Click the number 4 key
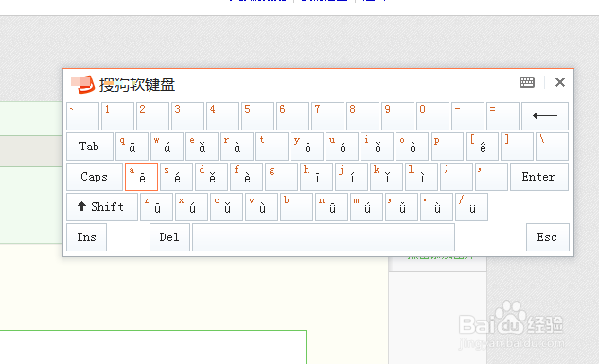Image resolution: width=599 pixels, height=364 pixels. tap(223, 116)
